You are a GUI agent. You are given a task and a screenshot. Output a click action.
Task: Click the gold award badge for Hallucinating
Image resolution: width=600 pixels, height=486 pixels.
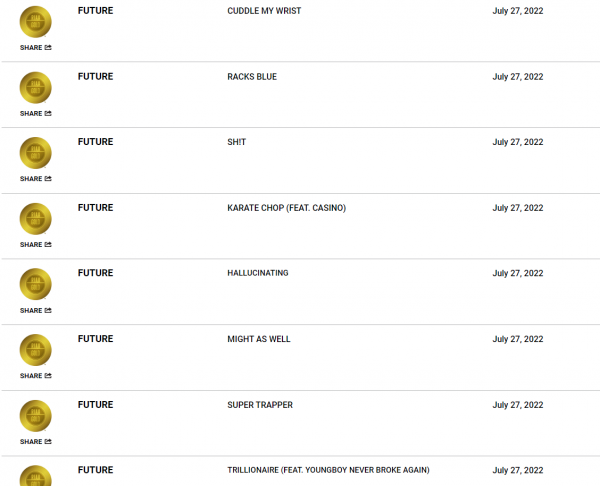pyautogui.click(x=36, y=284)
